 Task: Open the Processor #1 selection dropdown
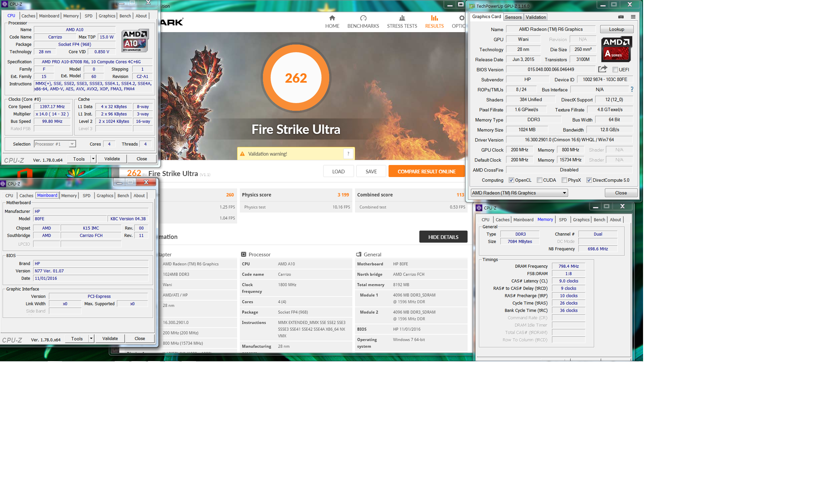click(x=55, y=144)
